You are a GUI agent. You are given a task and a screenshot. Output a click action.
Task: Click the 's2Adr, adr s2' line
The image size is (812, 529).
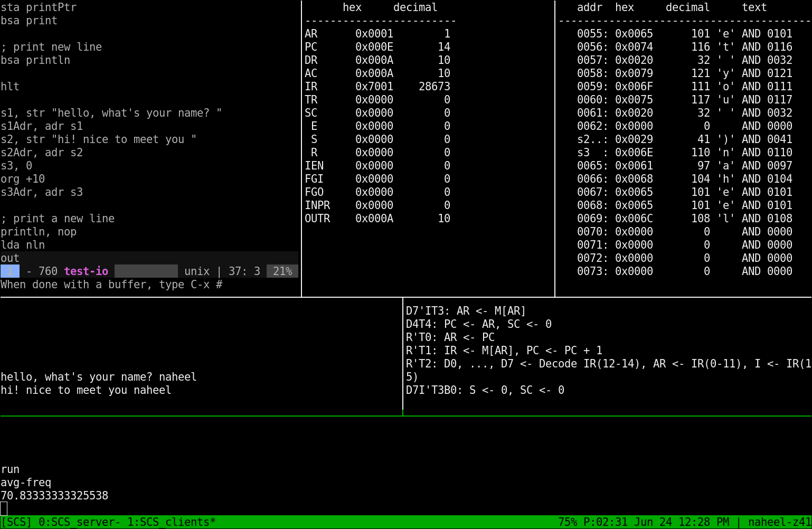click(42, 153)
